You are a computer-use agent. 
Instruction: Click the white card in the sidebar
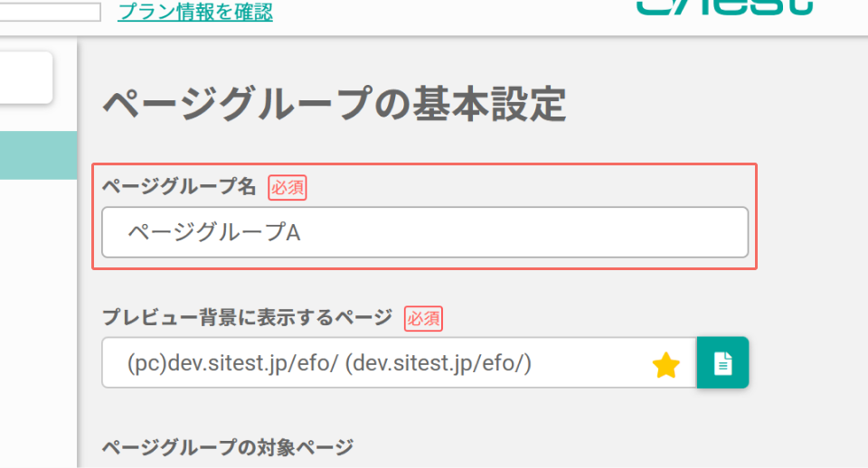(x=26, y=78)
